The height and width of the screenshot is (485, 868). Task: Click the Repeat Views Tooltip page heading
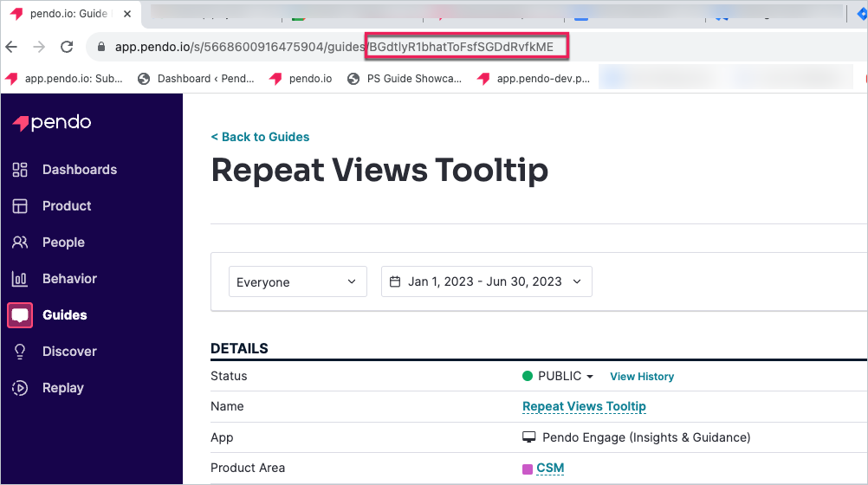[x=379, y=170]
